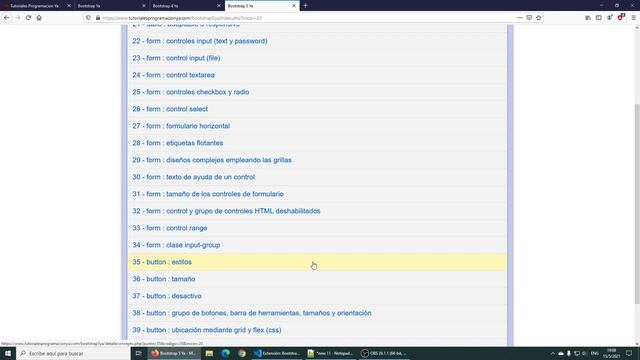The image size is (640, 360).
Task: Open the Windows Start menu
Action: (x=8, y=353)
